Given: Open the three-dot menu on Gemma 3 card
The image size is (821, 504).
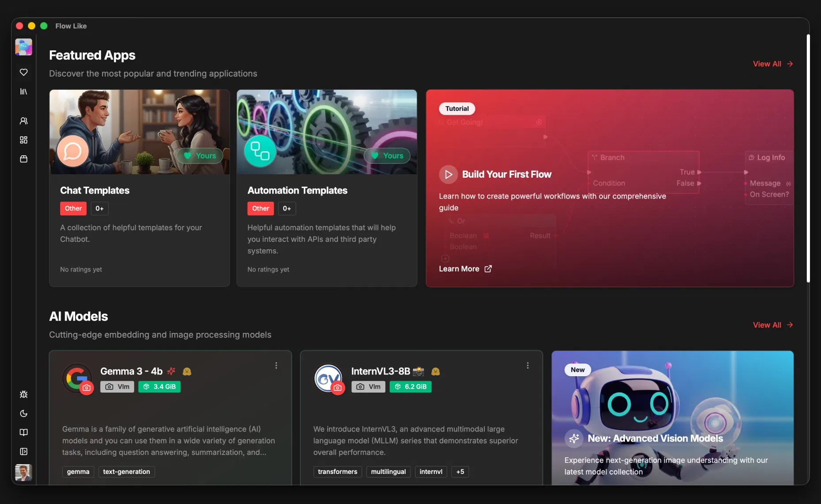Looking at the screenshot, I should click(x=276, y=366).
